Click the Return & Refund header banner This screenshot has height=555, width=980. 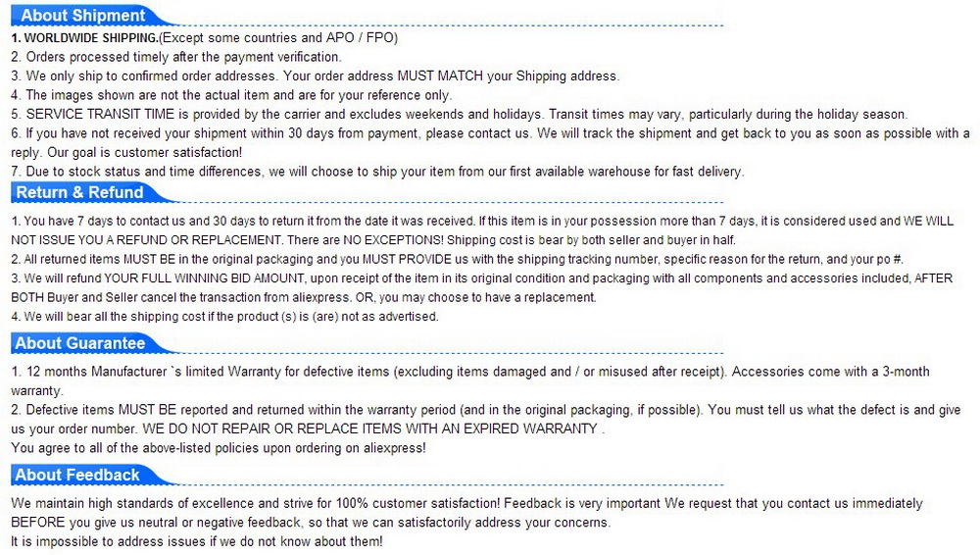[80, 193]
